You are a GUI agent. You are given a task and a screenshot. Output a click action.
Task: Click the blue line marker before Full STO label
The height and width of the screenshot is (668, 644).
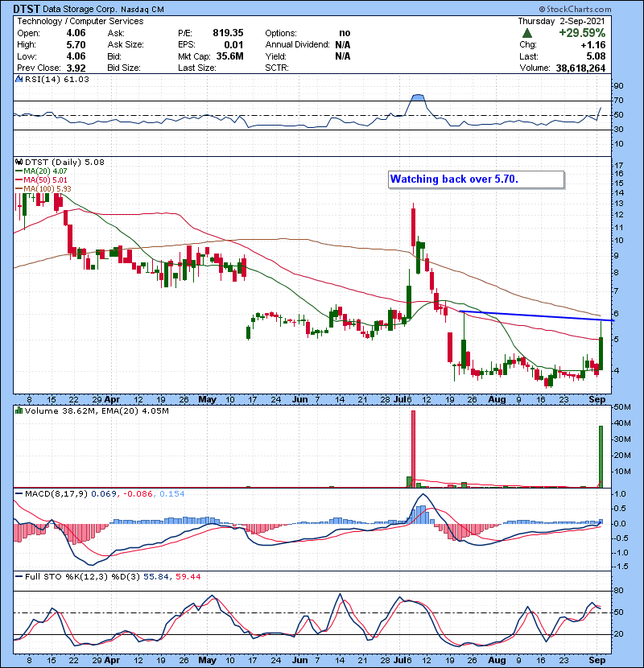[x=19, y=577]
